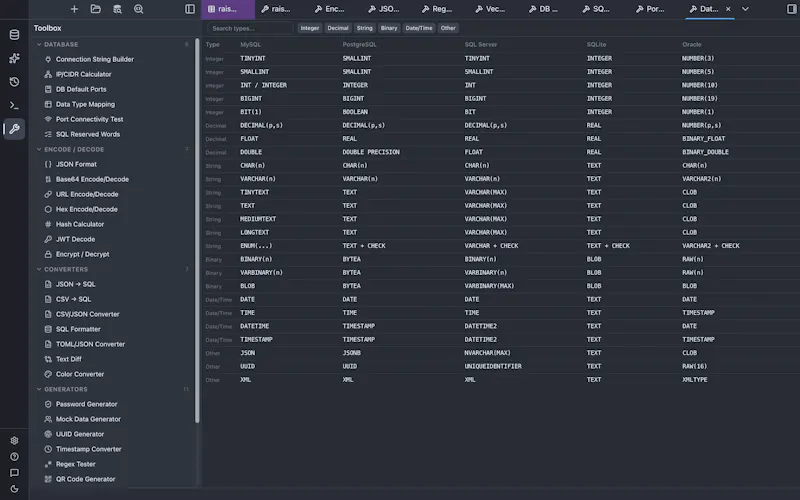Switch to the JSO... tab
The image size is (800, 500).
point(384,9)
